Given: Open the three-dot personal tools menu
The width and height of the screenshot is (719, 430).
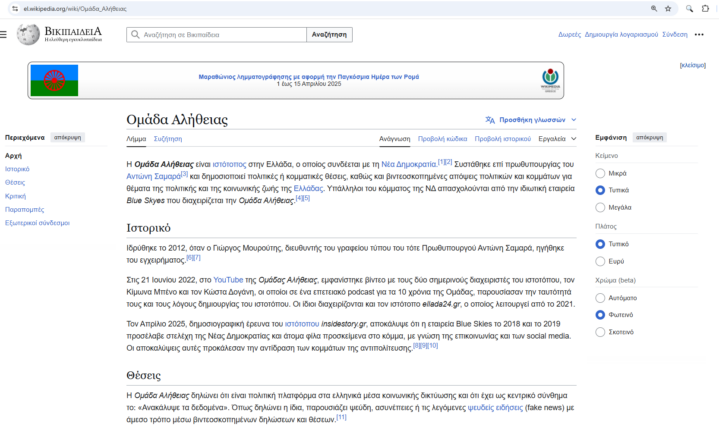Looking at the screenshot, I should point(699,34).
